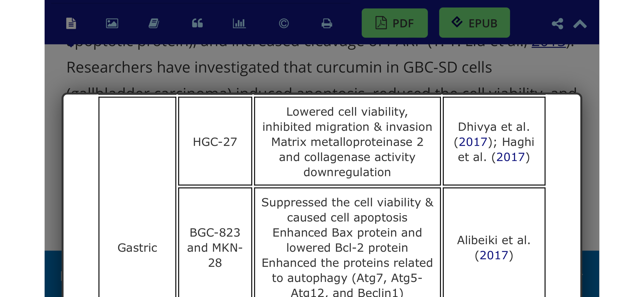
Task: Open the references book icon
Action: click(154, 23)
